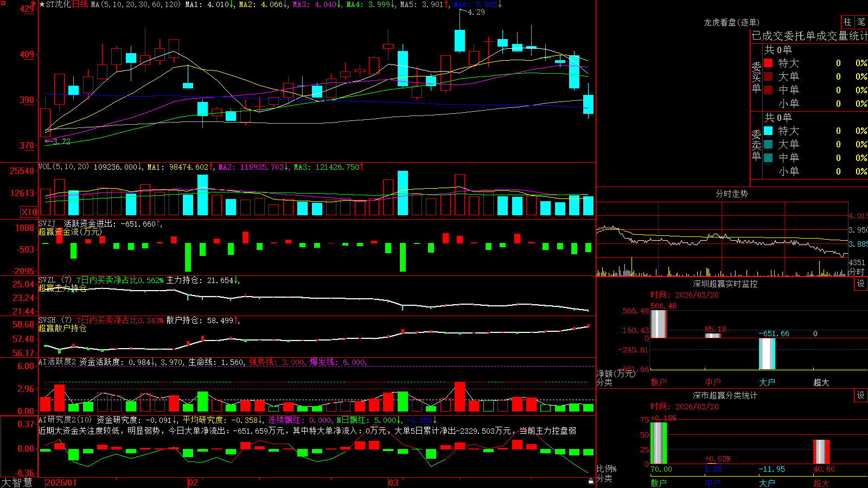The width and height of the screenshot is (868, 488).
Task: Click the 已成交委托单成交量统计 header
Action: pyautogui.click(x=809, y=36)
